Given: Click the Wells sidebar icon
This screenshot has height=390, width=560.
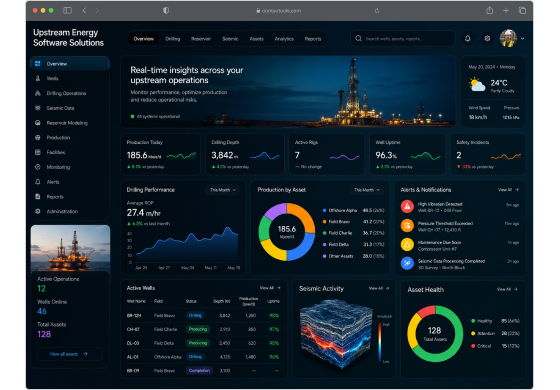Looking at the screenshot, I should tap(38, 78).
